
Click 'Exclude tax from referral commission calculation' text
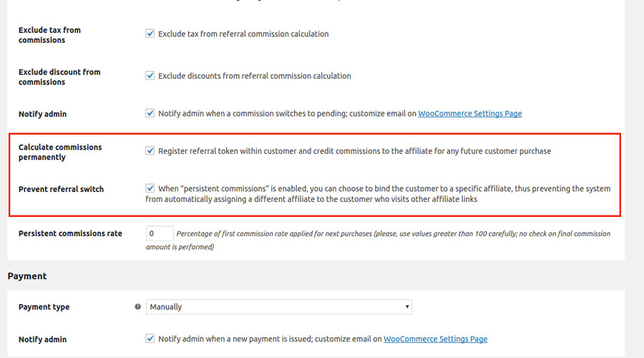pos(243,34)
